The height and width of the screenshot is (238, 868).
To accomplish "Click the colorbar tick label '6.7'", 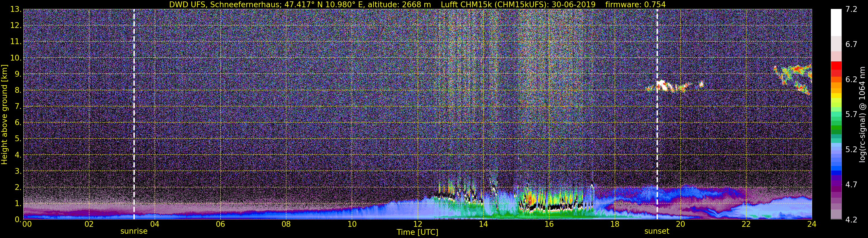I will coord(851,44).
